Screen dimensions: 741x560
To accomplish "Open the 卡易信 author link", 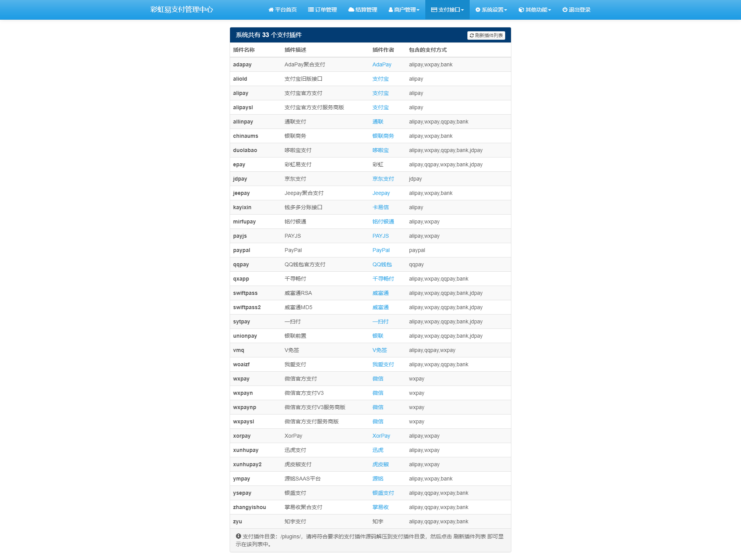I will click(x=381, y=207).
